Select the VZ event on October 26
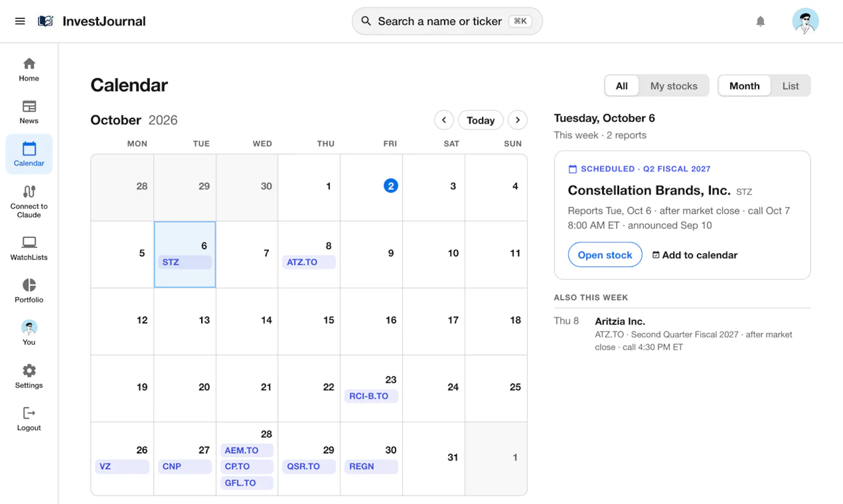Screen dimensions: 843x504 pos(122,467)
